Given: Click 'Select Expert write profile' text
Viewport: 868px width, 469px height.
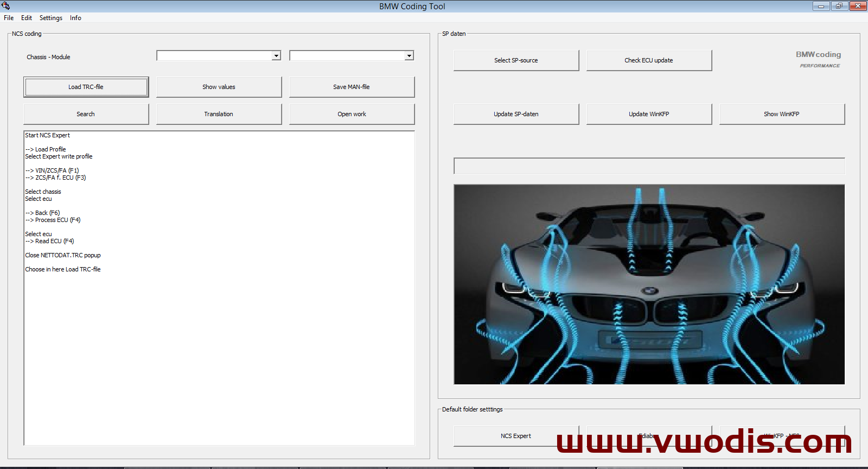Looking at the screenshot, I should pyautogui.click(x=59, y=156).
